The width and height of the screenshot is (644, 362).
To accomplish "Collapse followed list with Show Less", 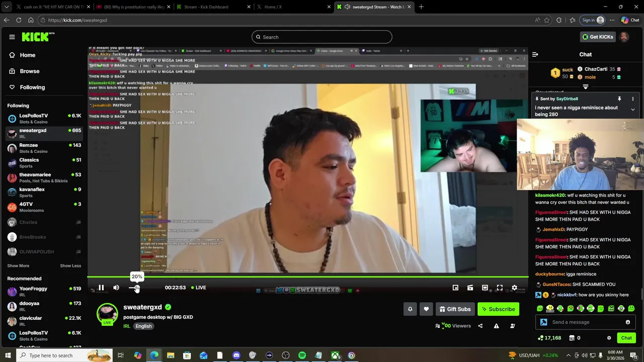I will (x=70, y=265).
